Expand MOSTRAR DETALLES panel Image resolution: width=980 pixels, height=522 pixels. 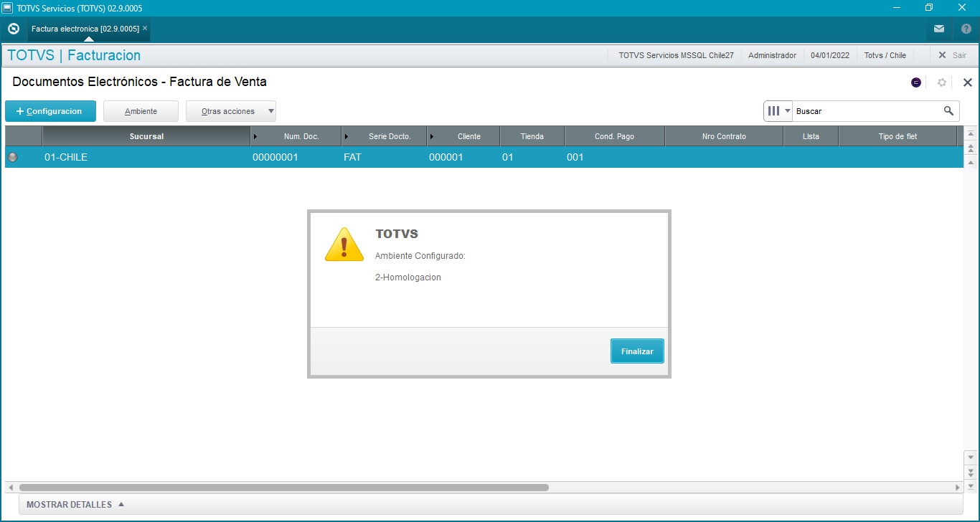click(75, 505)
